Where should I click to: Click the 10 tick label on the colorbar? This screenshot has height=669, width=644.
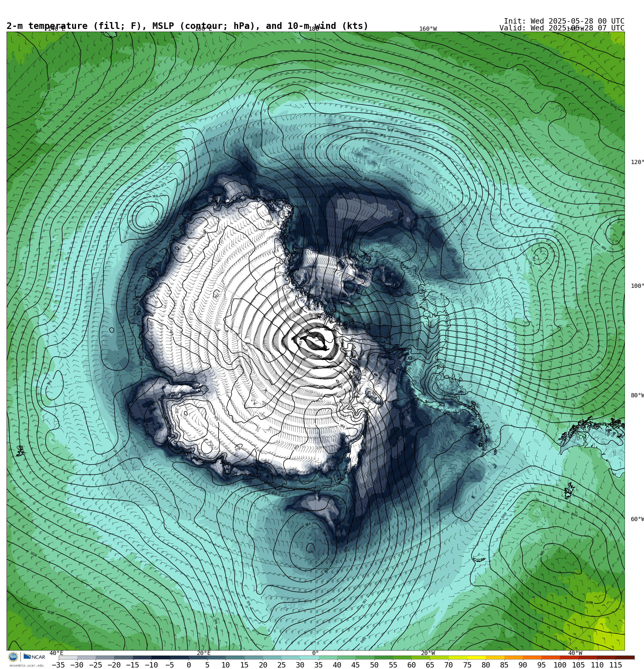pyautogui.click(x=226, y=665)
